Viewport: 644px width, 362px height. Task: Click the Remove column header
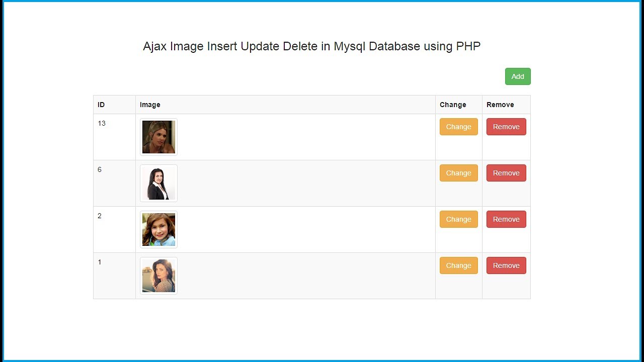pyautogui.click(x=500, y=105)
